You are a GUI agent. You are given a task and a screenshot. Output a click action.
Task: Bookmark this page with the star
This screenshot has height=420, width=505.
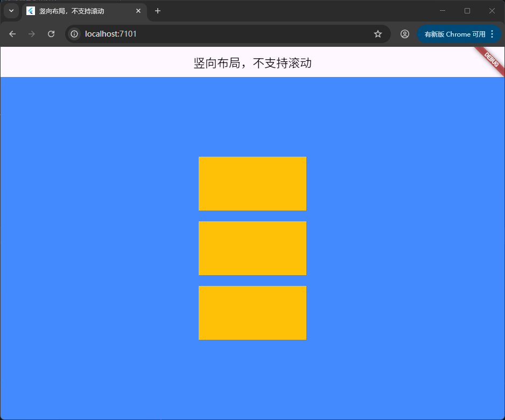click(x=378, y=34)
